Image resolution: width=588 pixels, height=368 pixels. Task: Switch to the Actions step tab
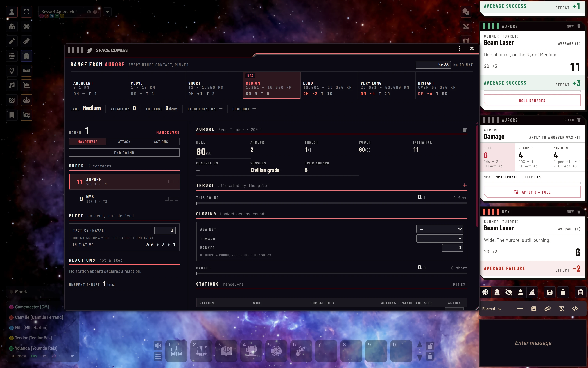pyautogui.click(x=161, y=142)
